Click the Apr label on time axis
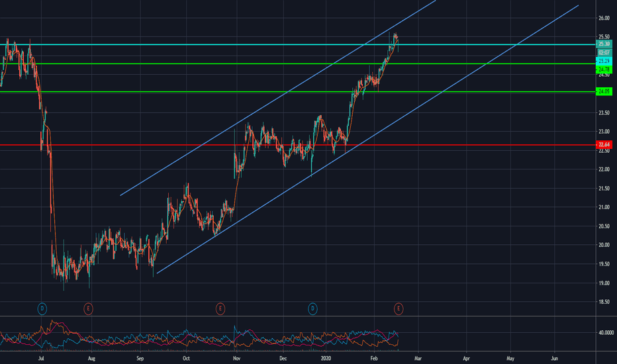 coord(467,359)
